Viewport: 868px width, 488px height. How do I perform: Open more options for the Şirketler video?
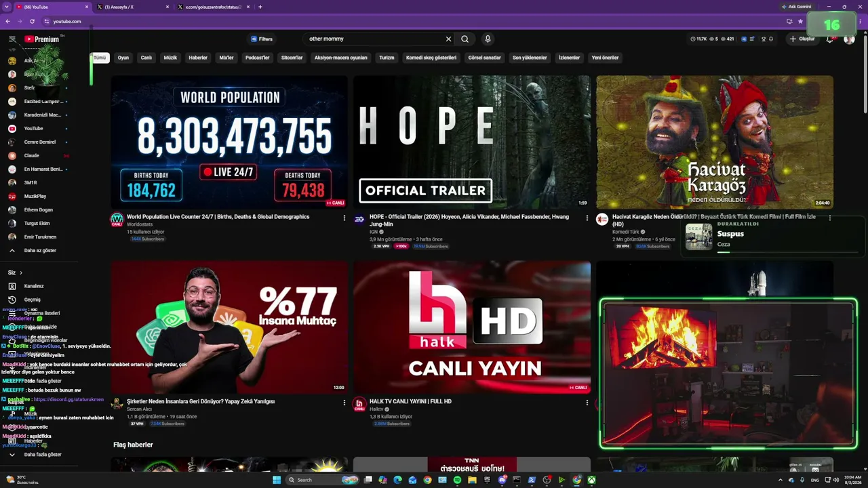pos(344,403)
